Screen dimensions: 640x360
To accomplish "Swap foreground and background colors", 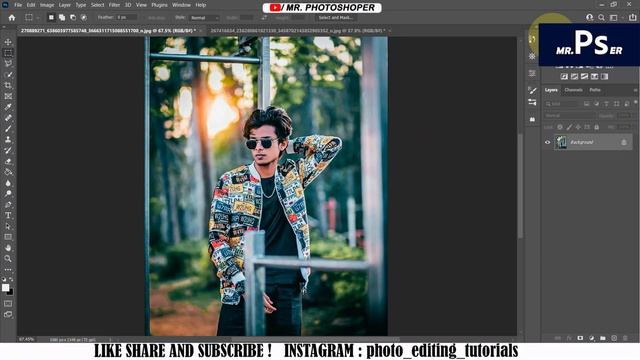I will (x=11, y=280).
